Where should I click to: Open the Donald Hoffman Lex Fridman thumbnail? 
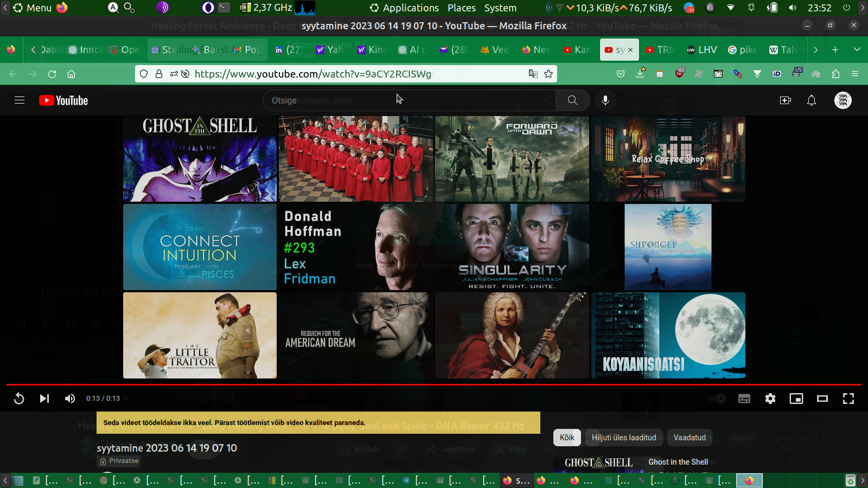click(356, 247)
